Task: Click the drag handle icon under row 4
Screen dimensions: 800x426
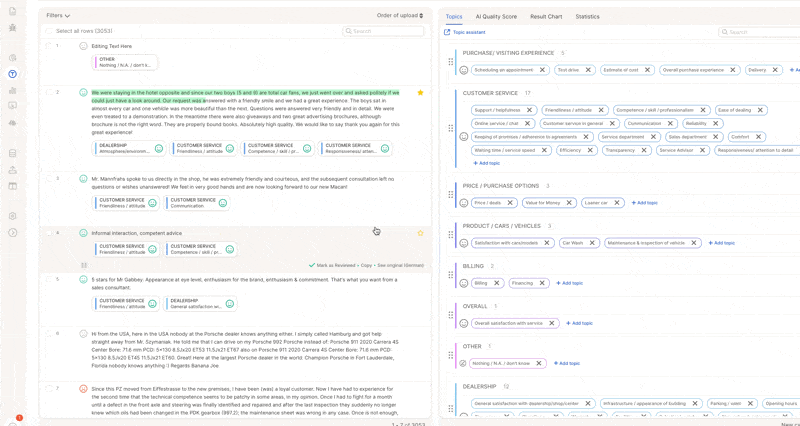Action: (84, 265)
